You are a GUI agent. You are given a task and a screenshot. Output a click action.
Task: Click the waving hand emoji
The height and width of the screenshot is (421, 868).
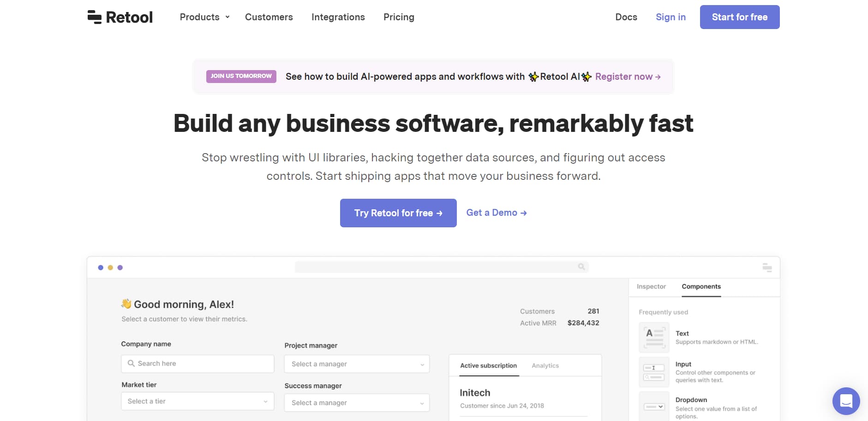(126, 304)
